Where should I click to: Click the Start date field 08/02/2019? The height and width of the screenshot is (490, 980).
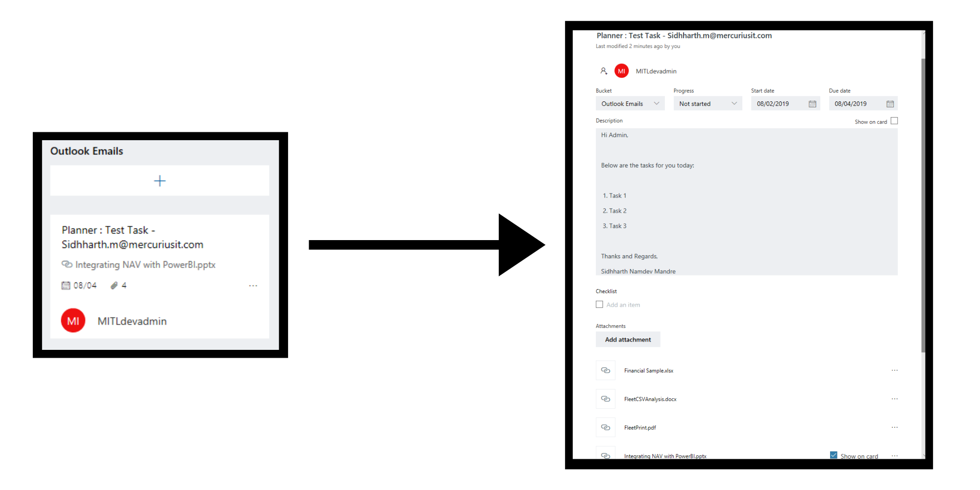tap(785, 103)
